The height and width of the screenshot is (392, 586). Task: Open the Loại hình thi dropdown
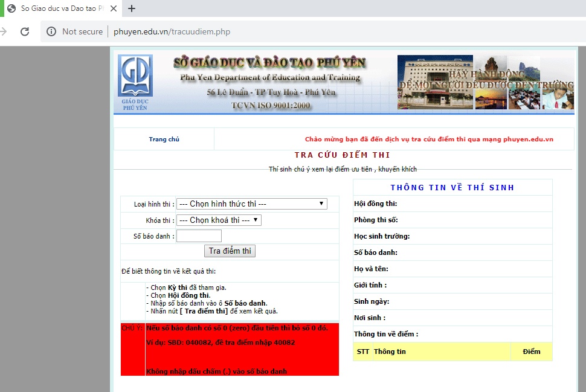tap(251, 204)
